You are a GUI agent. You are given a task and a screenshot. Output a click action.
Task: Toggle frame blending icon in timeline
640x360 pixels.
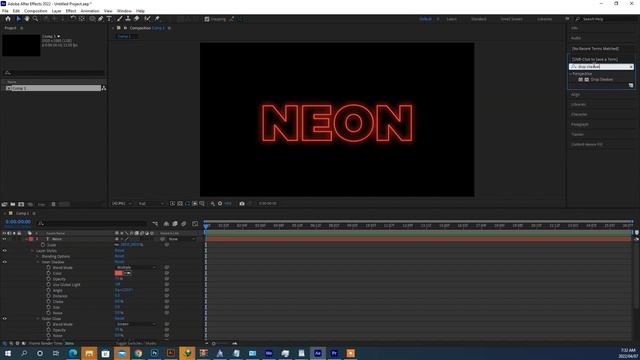tap(175, 224)
